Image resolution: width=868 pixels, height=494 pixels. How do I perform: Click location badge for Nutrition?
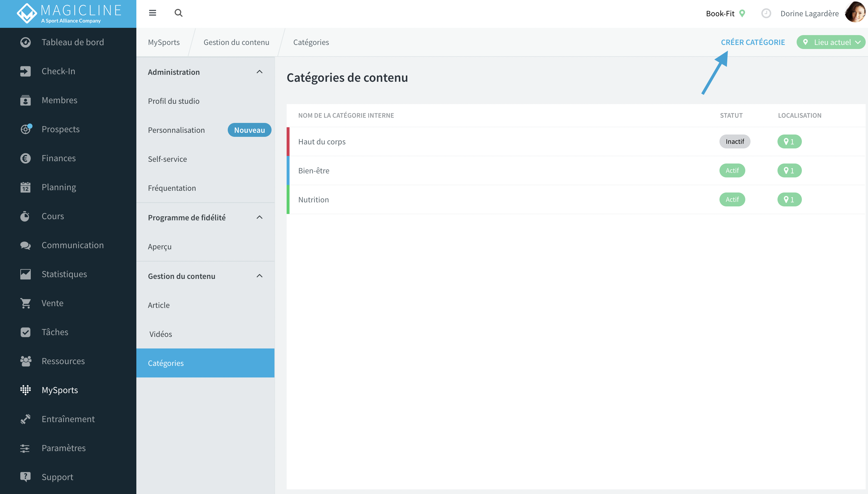[789, 199]
